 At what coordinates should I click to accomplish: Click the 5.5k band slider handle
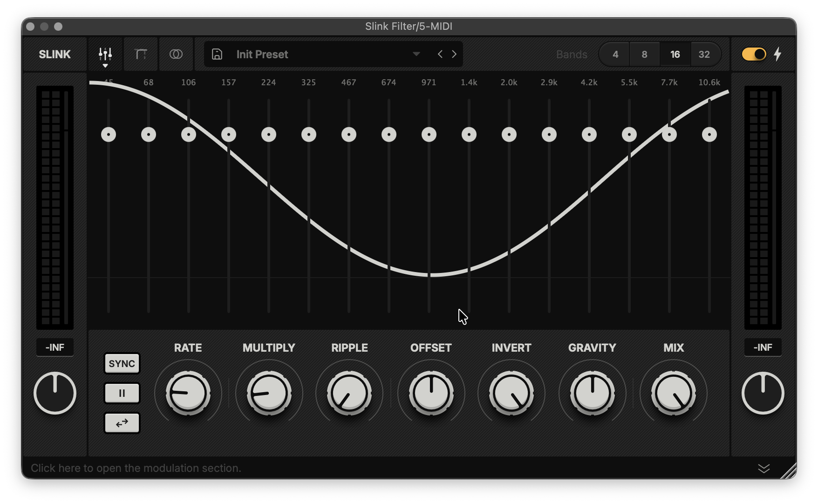click(x=629, y=135)
